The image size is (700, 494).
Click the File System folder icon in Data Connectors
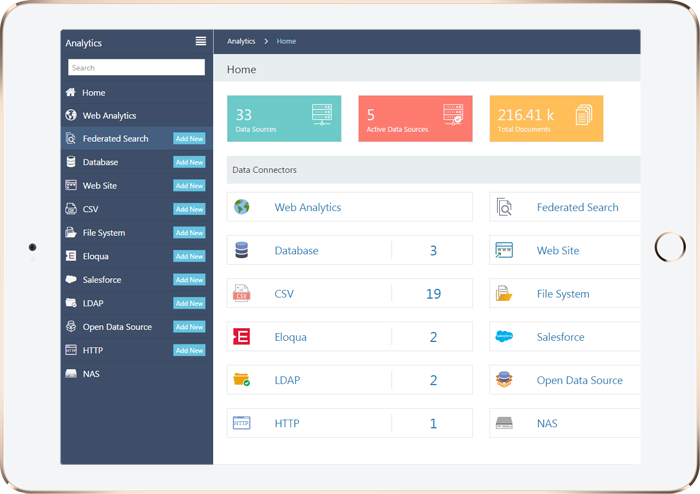504,293
